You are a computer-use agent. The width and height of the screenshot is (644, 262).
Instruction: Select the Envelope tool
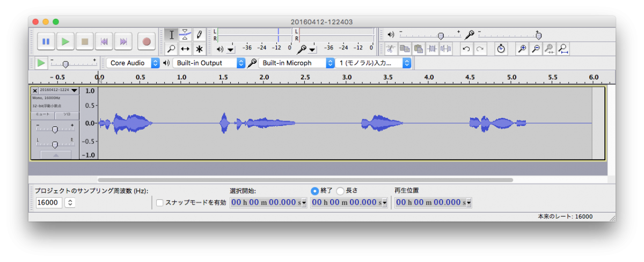tap(185, 35)
